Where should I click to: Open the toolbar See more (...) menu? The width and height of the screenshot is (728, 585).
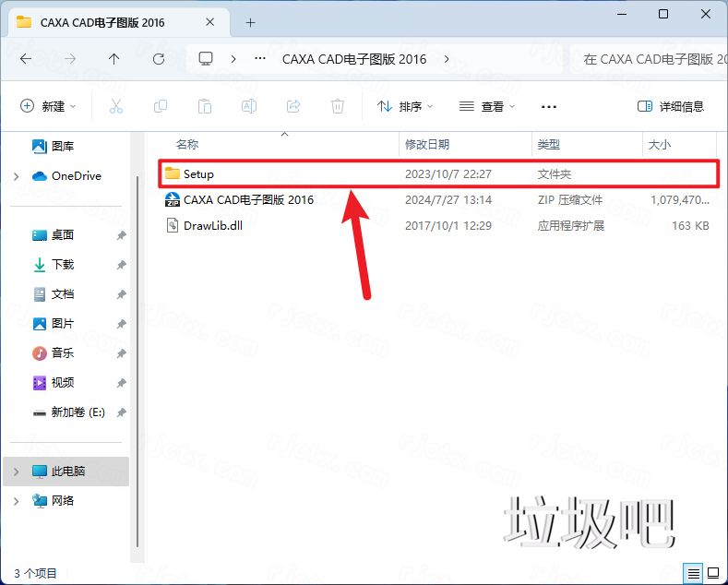(x=549, y=107)
